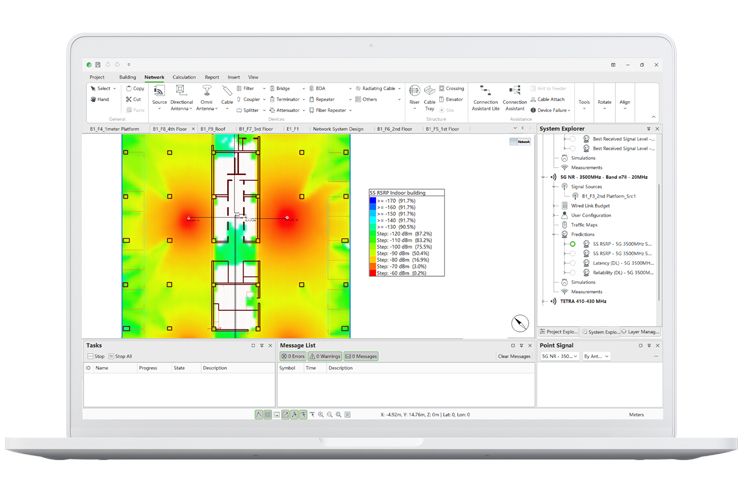Screen dimensions: 744x481
Task: Enable the first SS RSRP prediction radio
Action: (x=573, y=244)
